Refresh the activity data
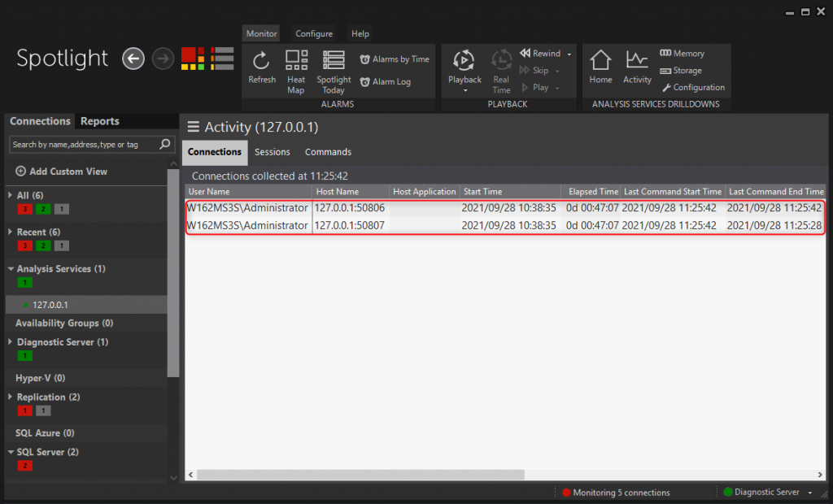The image size is (833, 504). tap(262, 67)
